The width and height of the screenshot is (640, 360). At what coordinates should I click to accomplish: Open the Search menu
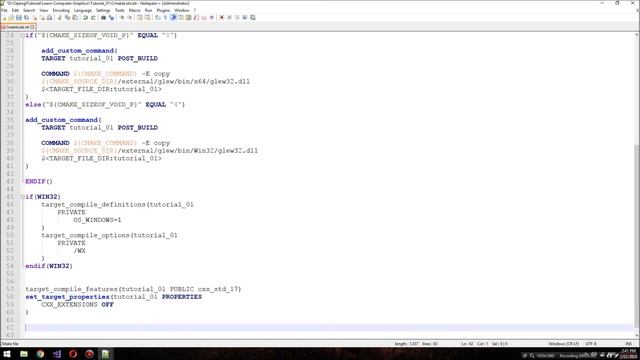pos(29,10)
